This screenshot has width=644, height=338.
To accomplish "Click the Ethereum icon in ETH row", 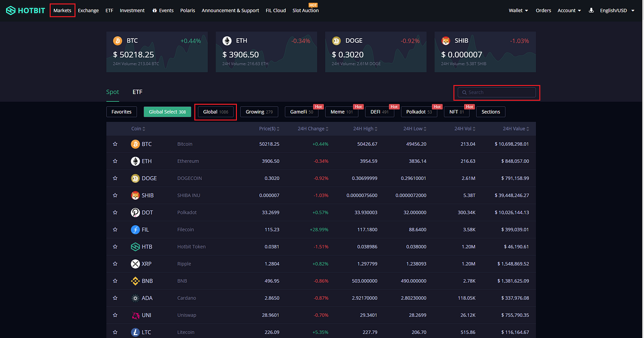I will [x=135, y=161].
